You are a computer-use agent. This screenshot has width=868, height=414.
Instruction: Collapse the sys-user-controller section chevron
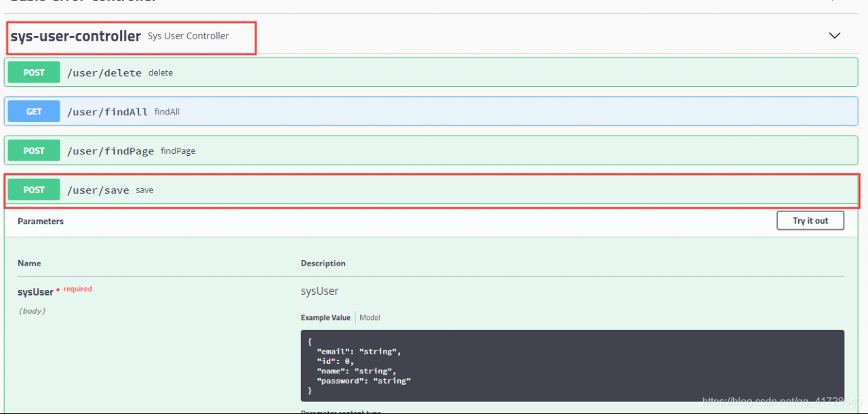click(835, 35)
